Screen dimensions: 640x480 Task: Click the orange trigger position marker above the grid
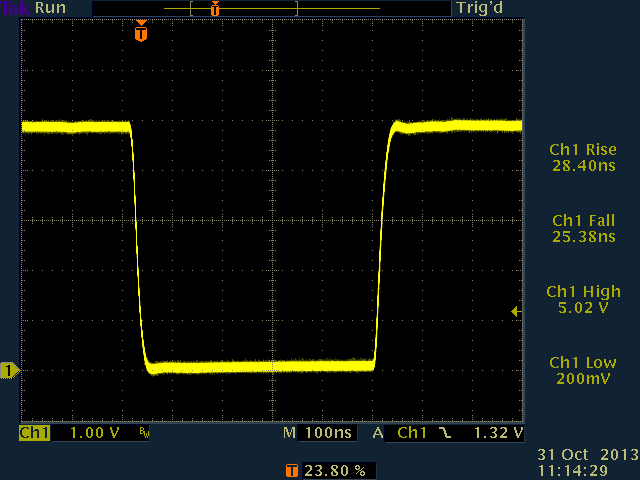[x=141, y=32]
